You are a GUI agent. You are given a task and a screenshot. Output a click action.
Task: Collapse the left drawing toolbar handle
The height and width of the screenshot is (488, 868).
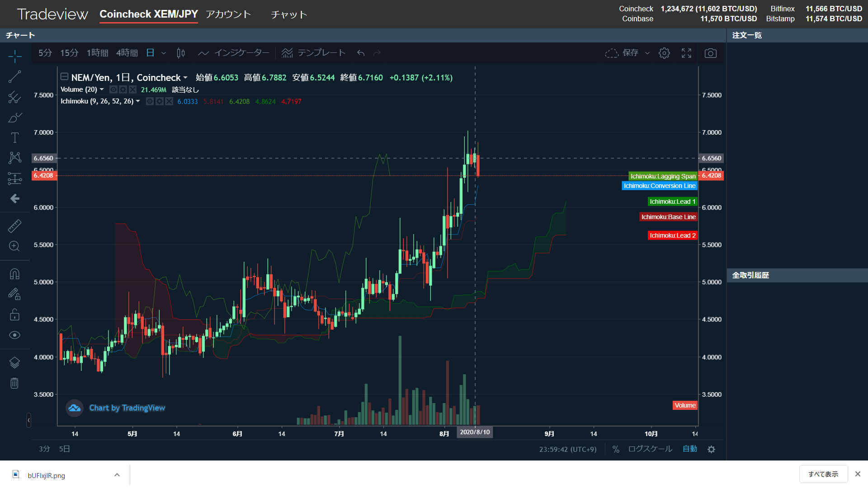(28, 420)
